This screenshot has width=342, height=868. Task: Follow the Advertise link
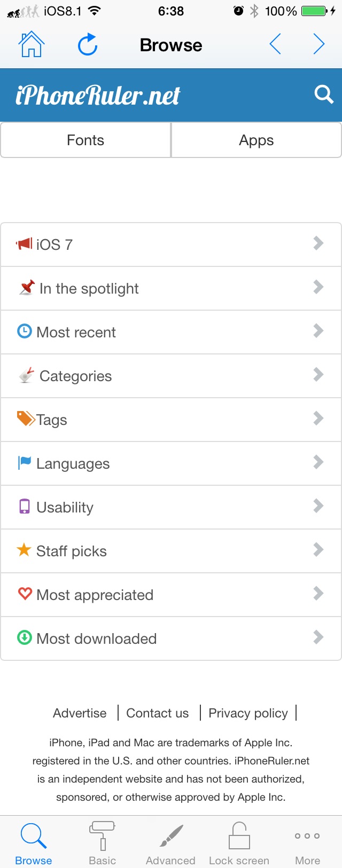point(80,713)
